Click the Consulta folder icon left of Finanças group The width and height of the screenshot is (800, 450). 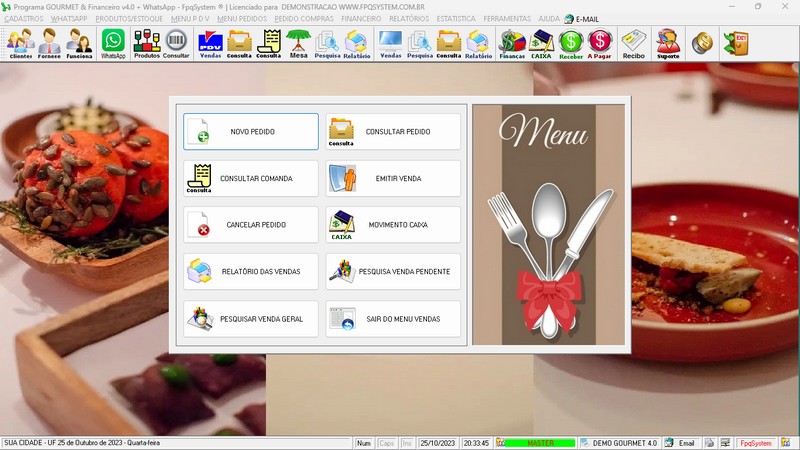449,44
